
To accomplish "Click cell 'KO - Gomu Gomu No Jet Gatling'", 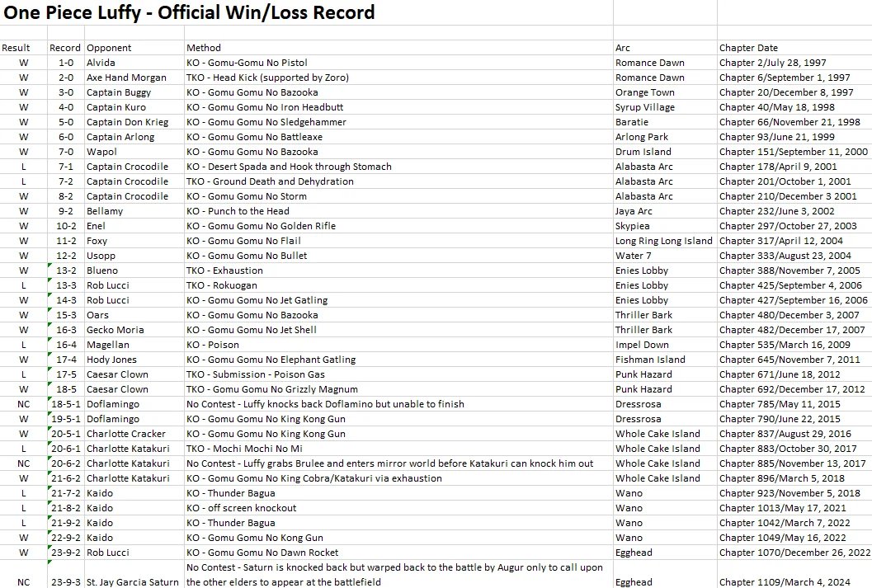I will pos(398,300).
